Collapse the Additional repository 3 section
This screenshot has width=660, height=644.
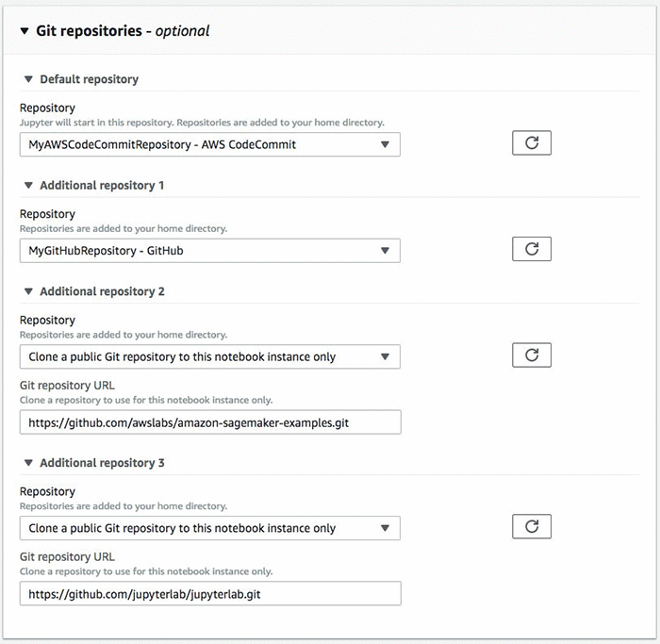28,463
